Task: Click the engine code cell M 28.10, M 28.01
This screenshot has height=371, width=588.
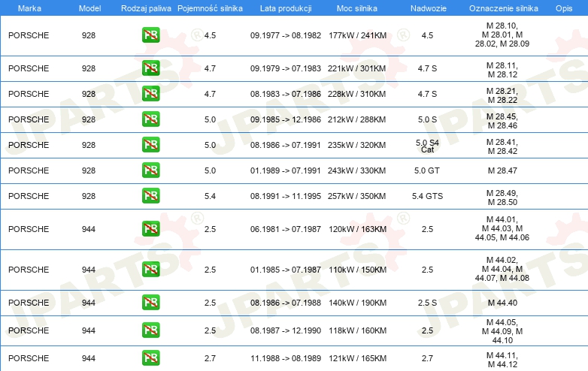Action: tap(502, 35)
